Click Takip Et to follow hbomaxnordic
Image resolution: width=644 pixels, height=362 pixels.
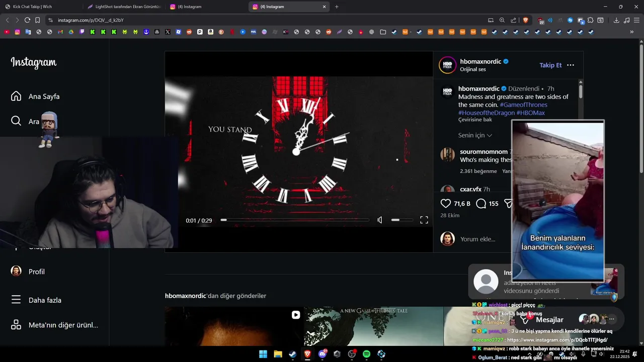pyautogui.click(x=550, y=65)
